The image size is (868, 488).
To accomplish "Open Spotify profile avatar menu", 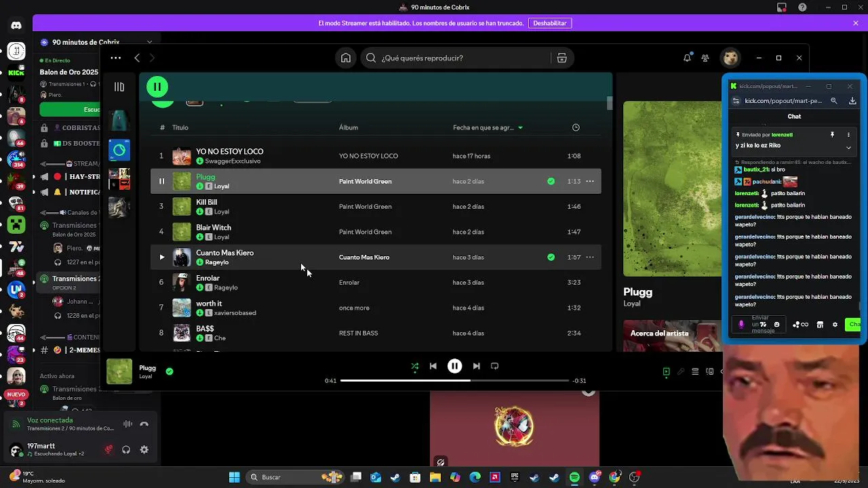I will pos(730,58).
